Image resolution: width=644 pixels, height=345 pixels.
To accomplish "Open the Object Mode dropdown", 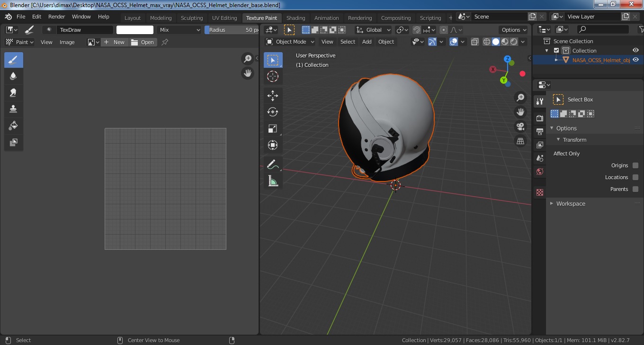I will click(x=290, y=42).
